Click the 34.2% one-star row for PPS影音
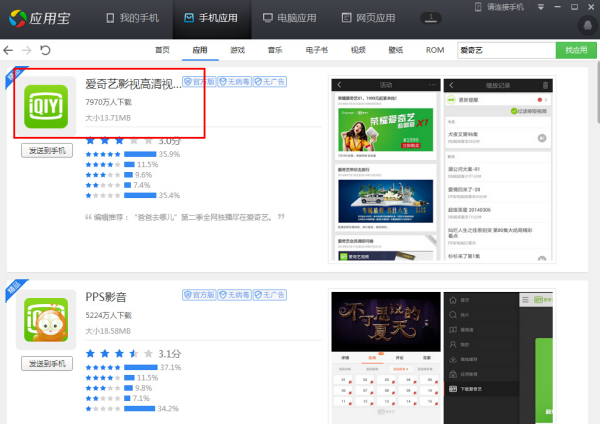Viewport: 600px width, 424px height. click(x=132, y=409)
